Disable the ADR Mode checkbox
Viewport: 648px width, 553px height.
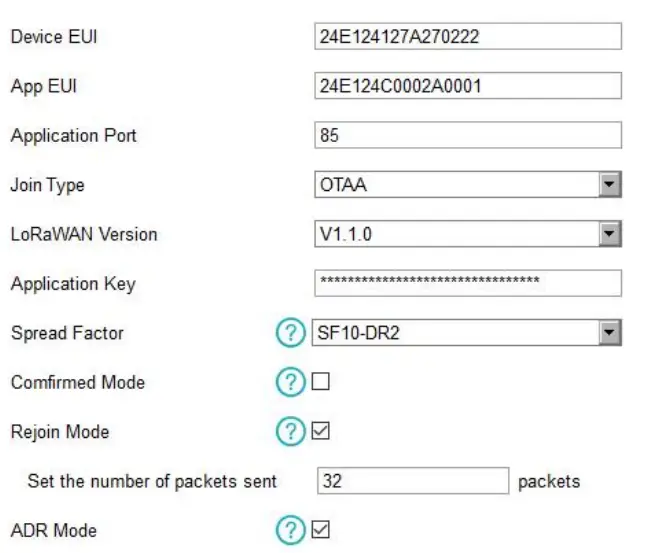click(x=321, y=529)
